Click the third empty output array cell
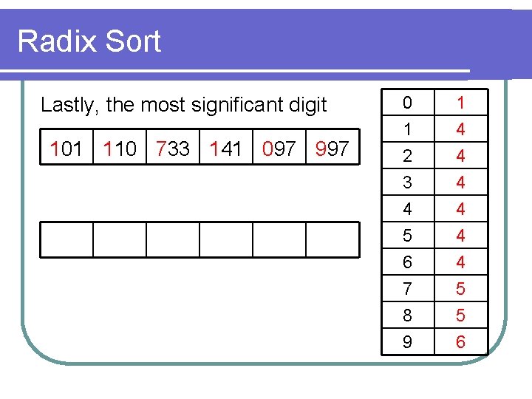The width and height of the screenshot is (532, 399). [x=173, y=239]
